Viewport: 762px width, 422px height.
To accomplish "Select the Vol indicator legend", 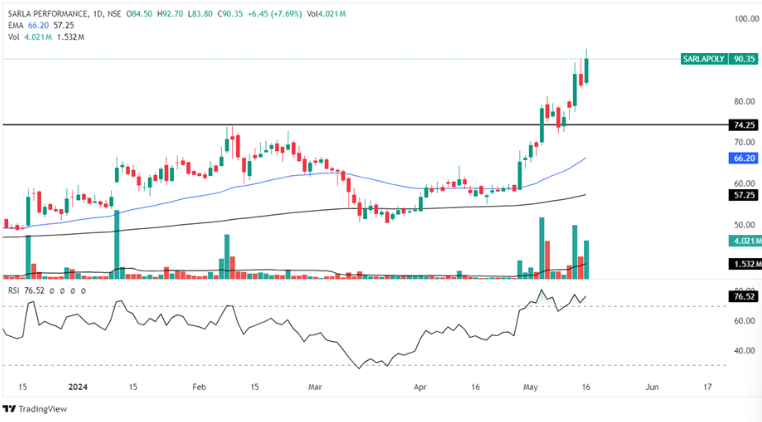I will coord(16,37).
